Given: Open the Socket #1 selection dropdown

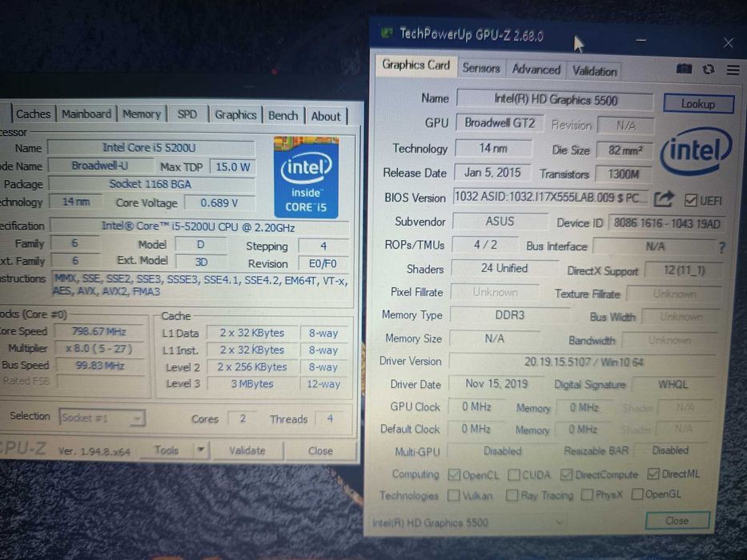Looking at the screenshot, I should point(102,418).
